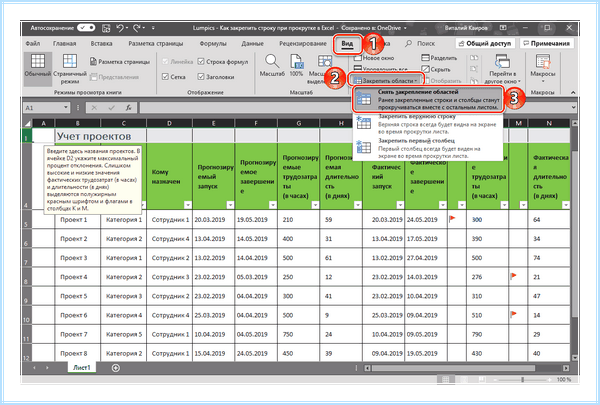Image resolution: width=600 pixels, height=405 pixels.
Task: Click Перейти в другое окно icon
Action: pos(502,61)
